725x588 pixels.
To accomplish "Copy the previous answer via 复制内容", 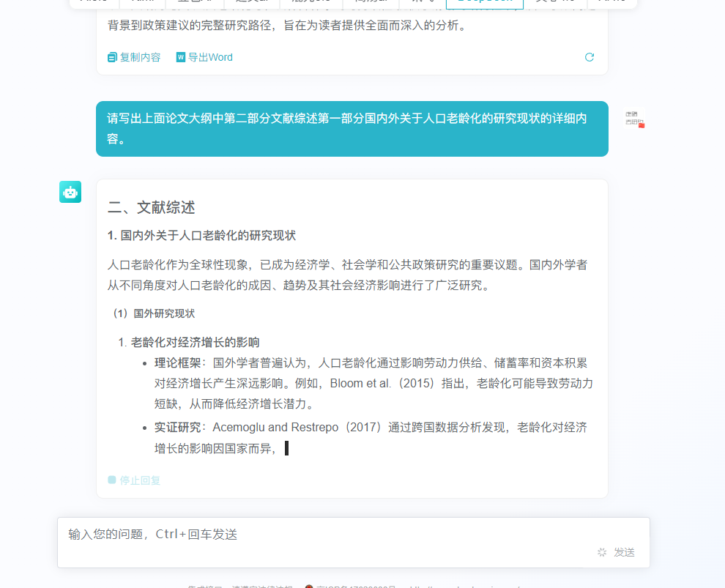I will click(x=134, y=57).
